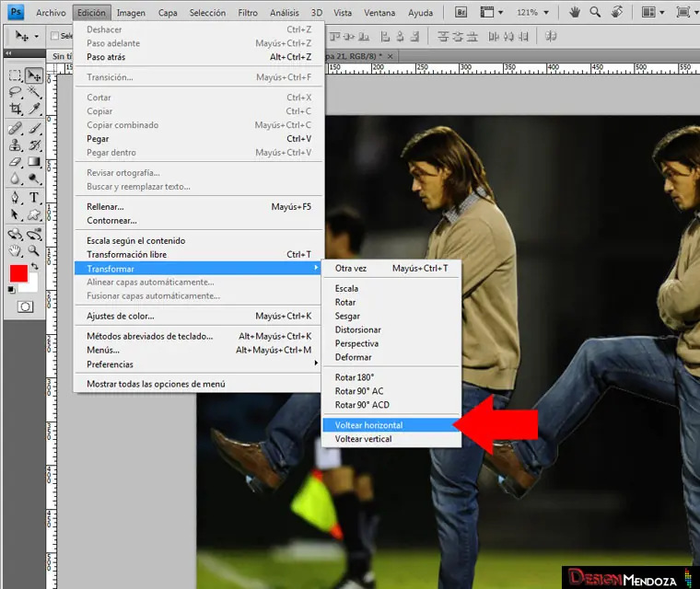Select Escala según el contenido

click(x=197, y=240)
